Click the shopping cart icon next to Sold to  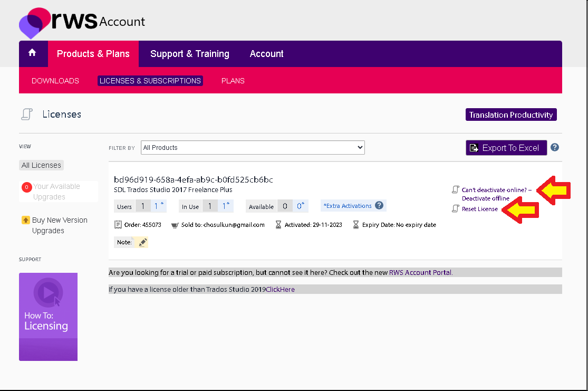click(x=174, y=224)
